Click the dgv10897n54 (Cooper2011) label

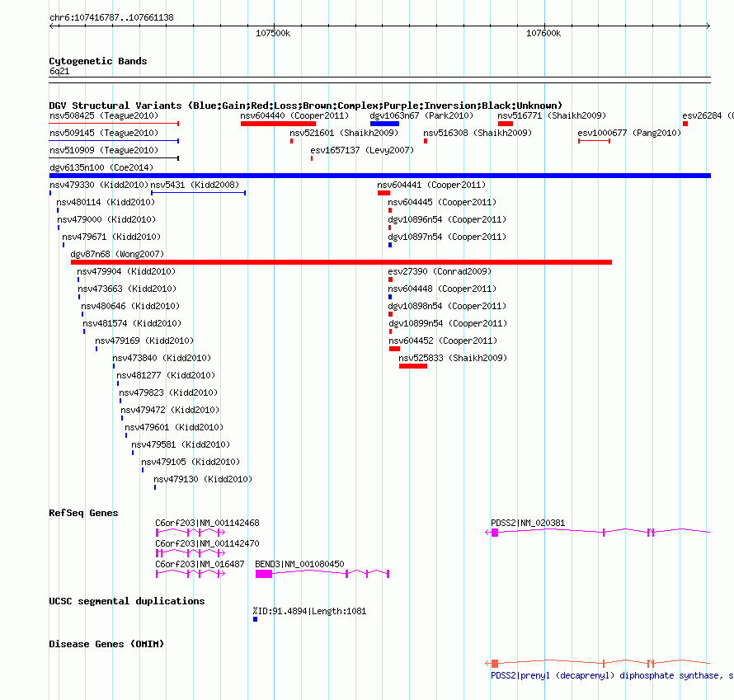[x=447, y=237]
